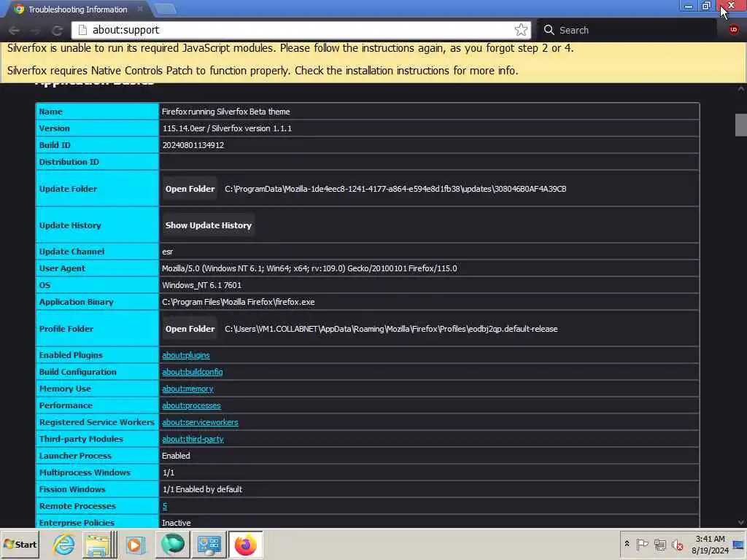Click the Distribution ID header cell

click(x=97, y=162)
